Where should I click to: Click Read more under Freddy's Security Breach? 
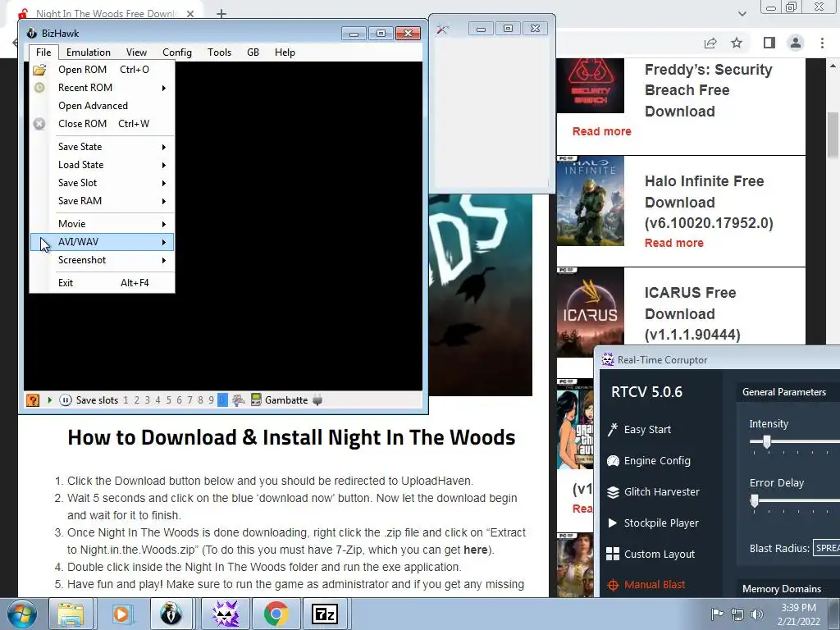[x=601, y=131]
